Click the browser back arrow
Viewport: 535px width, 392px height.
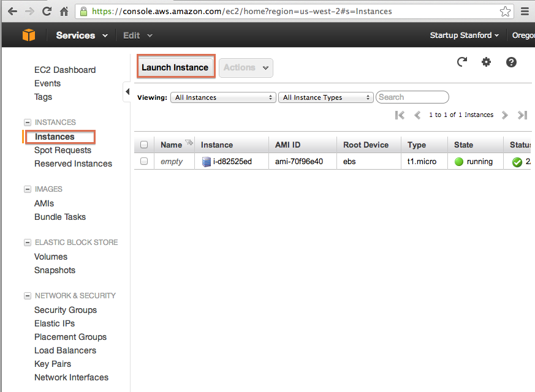(12, 11)
